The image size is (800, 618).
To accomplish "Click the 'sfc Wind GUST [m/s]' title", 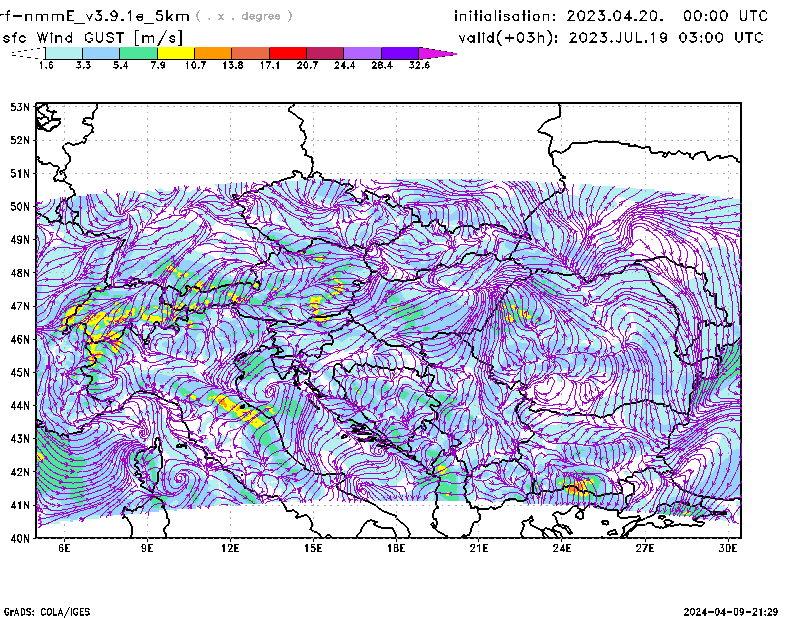I will tap(92, 38).
